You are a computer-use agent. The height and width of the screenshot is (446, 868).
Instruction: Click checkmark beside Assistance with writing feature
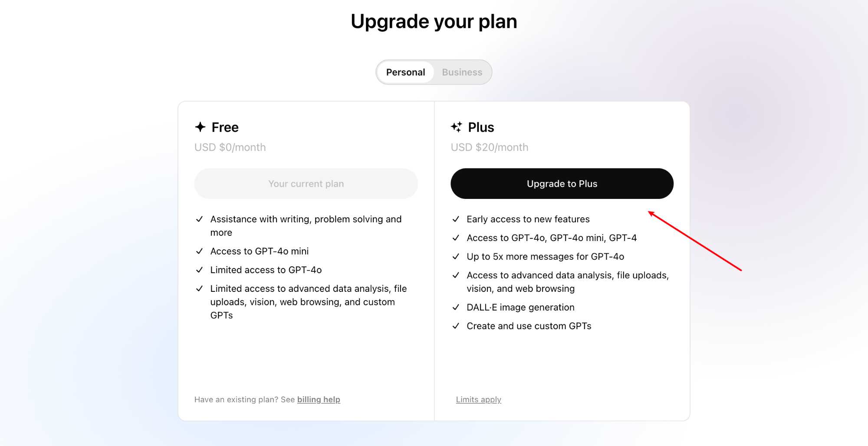click(199, 219)
